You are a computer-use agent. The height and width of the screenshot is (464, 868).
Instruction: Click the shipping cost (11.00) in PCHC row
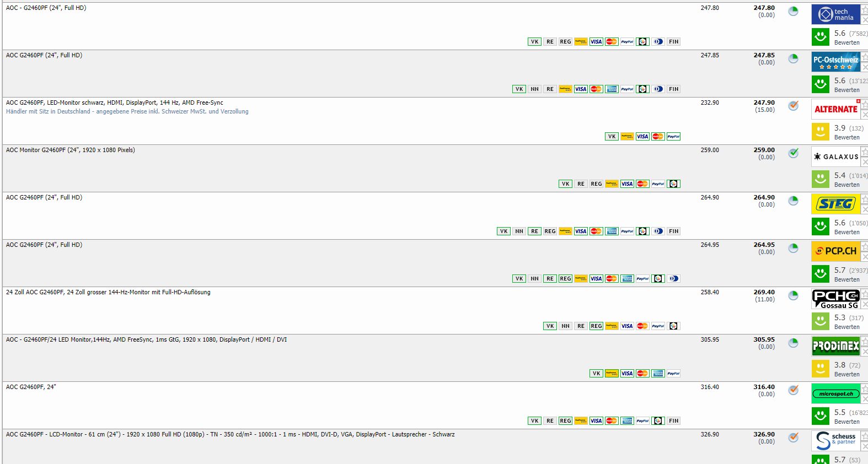point(765,300)
